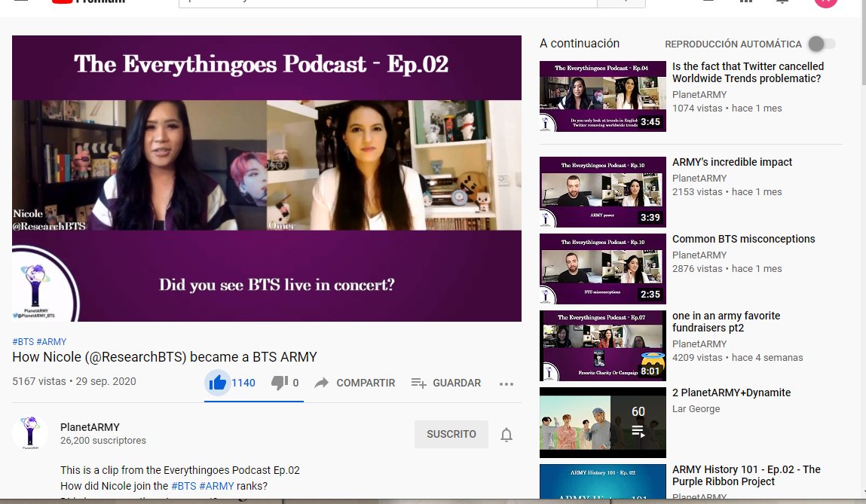Click the #BTS hashtag above the video title
Screen dimensions: 866x504
point(23,342)
